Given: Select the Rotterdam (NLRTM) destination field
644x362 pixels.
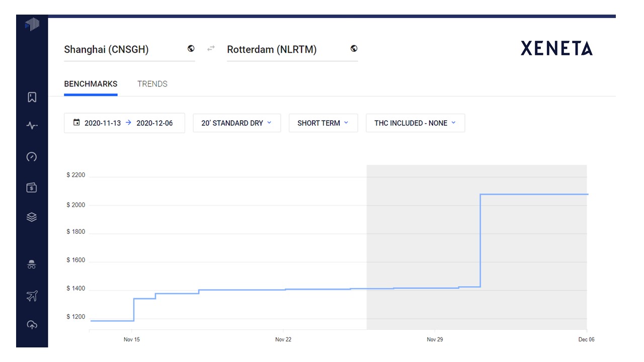Looking at the screenshot, I should pyautogui.click(x=292, y=49).
